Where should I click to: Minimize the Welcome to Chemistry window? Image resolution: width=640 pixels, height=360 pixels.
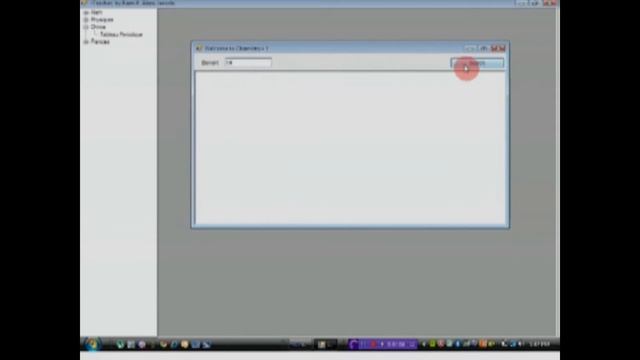[470, 48]
